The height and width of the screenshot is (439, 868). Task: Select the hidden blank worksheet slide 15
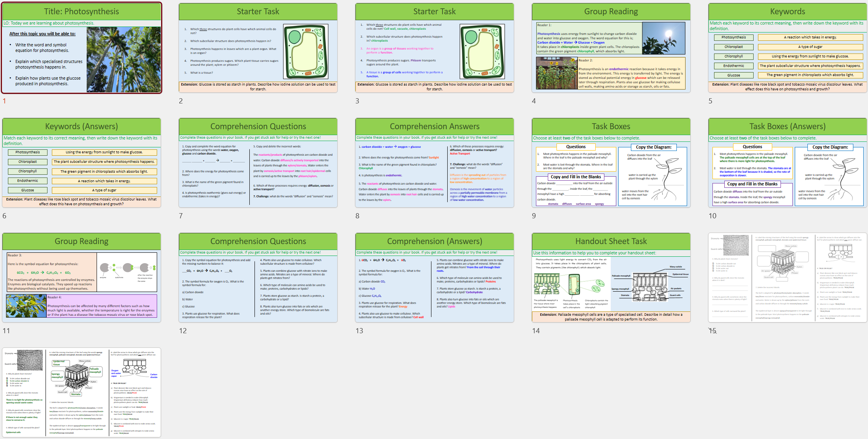click(x=787, y=278)
